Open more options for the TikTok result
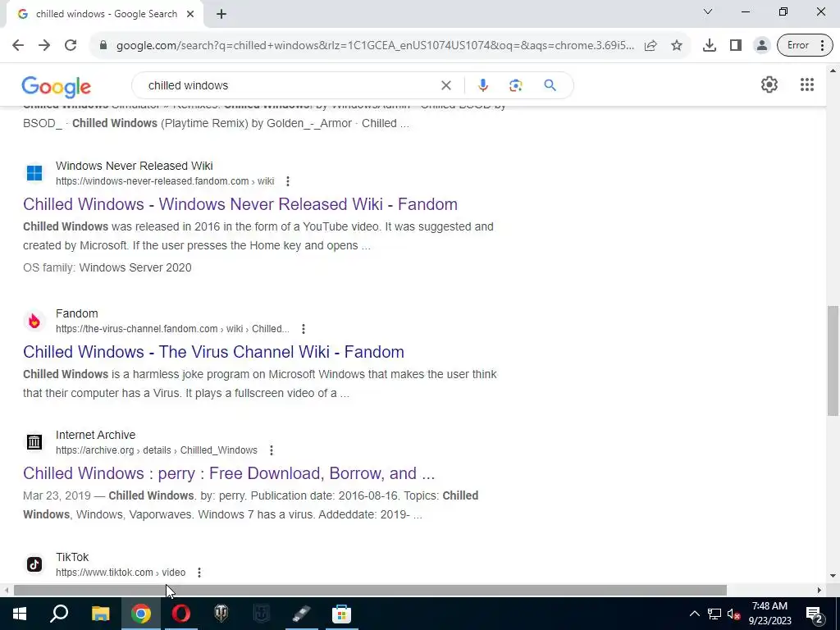This screenshot has height=630, width=840. pos(199,573)
